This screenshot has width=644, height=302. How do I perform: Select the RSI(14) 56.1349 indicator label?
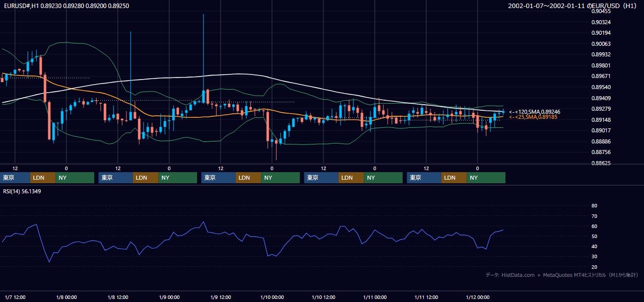point(22,191)
